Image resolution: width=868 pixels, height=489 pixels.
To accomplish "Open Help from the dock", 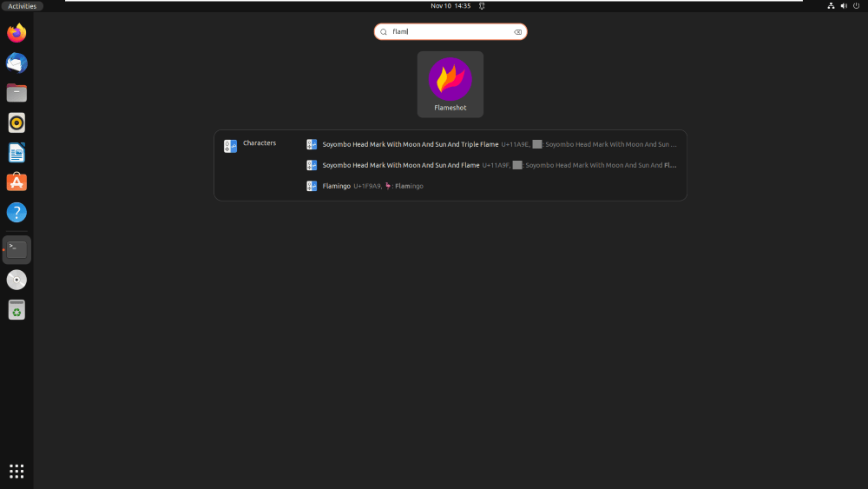I will click(16, 212).
